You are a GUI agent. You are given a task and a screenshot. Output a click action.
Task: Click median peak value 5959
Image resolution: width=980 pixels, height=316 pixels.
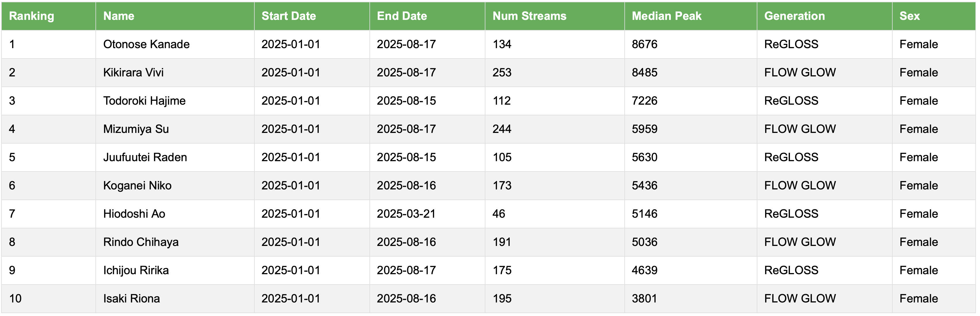pyautogui.click(x=645, y=129)
